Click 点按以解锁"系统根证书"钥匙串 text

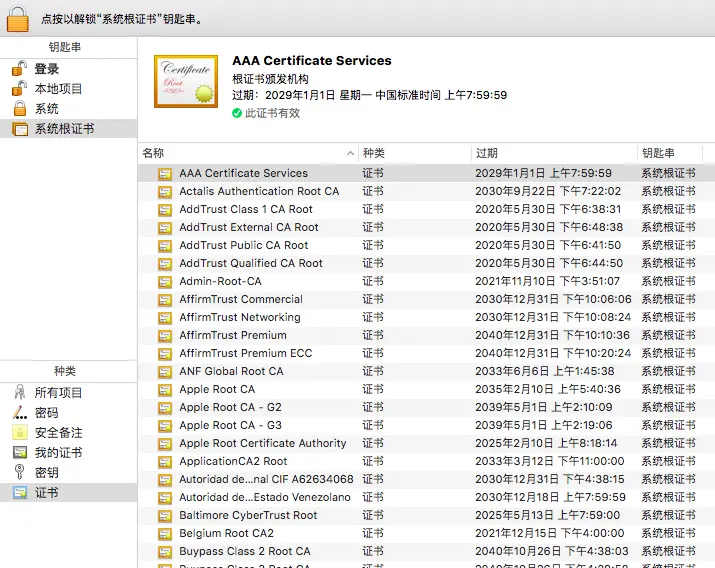tap(122, 19)
